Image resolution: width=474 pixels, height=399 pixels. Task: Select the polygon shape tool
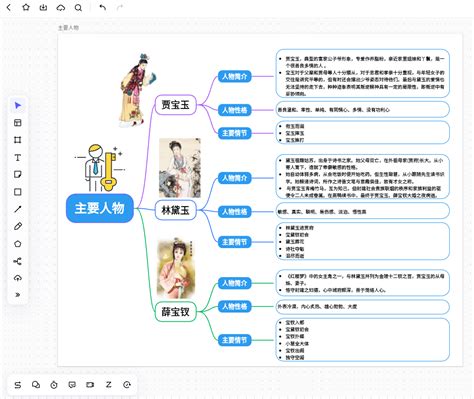[x=18, y=244]
